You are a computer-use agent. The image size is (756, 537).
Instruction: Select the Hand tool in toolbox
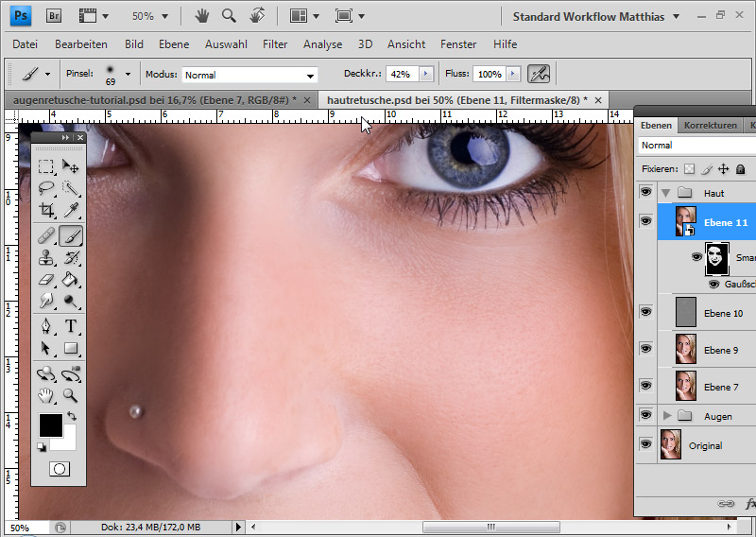pyautogui.click(x=46, y=395)
